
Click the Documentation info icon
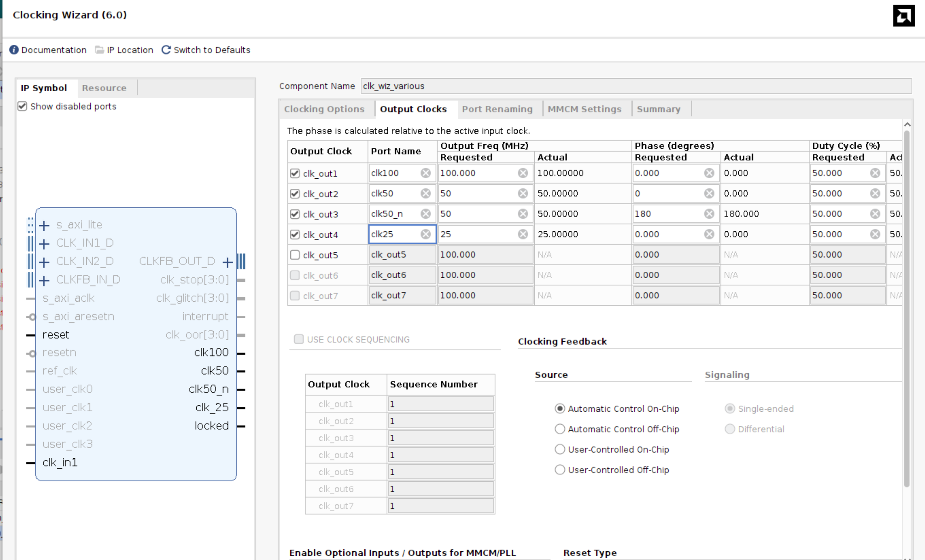coord(14,50)
